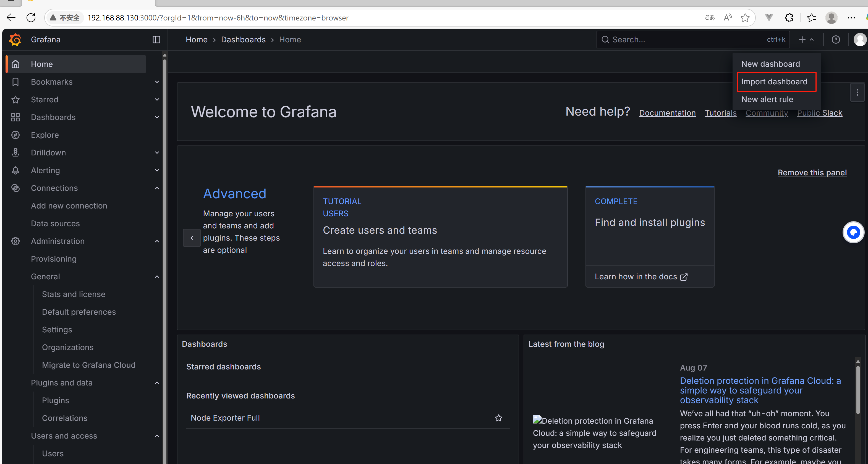Open the Create users and teams tutorial card
The image size is (868, 464).
tap(440, 237)
